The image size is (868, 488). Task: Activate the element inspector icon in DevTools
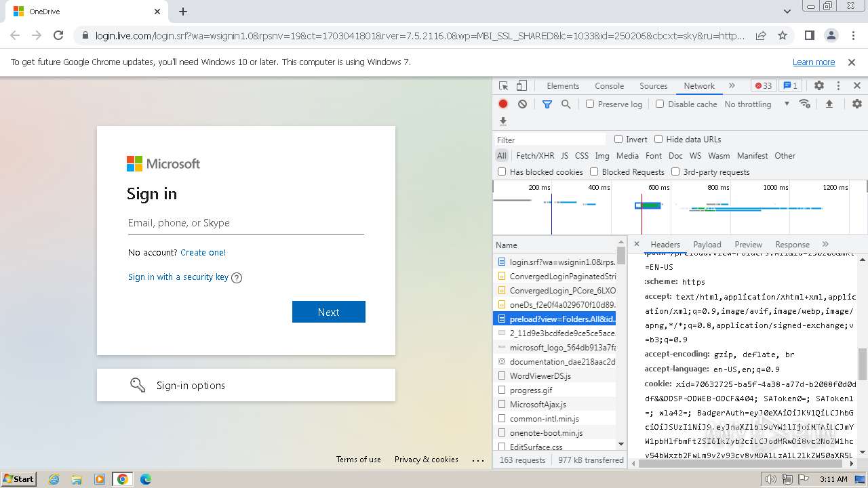pos(503,86)
